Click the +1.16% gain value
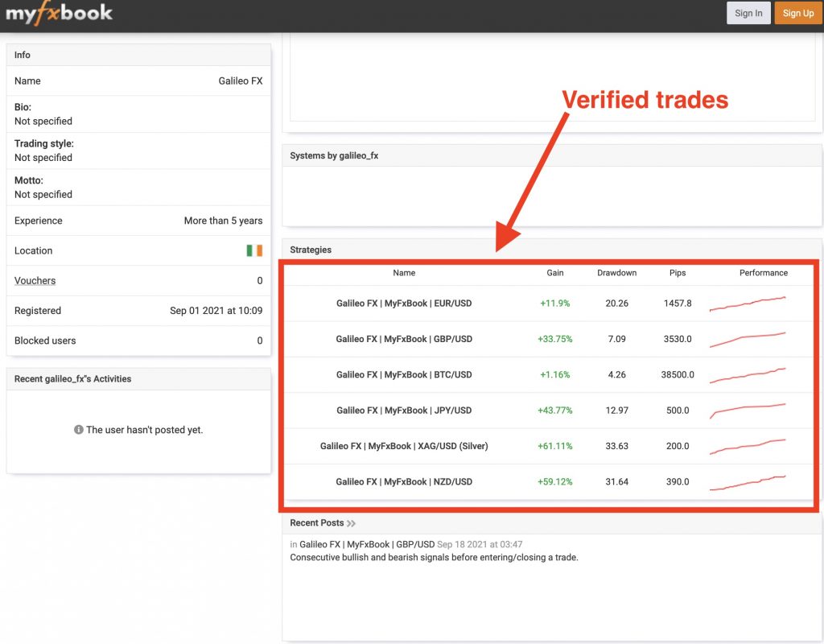The height and width of the screenshot is (644, 824). coord(554,375)
